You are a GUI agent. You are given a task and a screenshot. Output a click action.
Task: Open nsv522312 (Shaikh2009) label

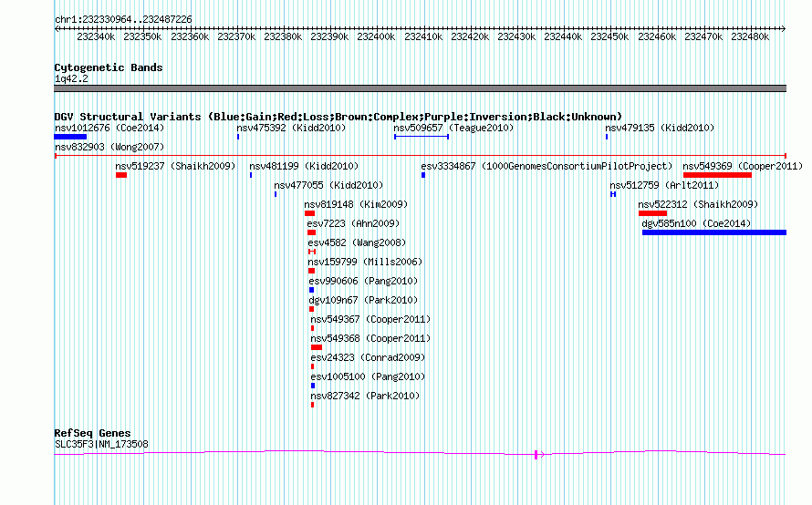(x=698, y=204)
